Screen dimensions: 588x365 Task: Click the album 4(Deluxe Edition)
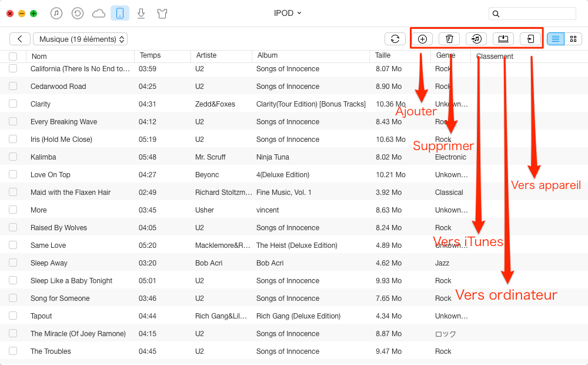point(283,175)
